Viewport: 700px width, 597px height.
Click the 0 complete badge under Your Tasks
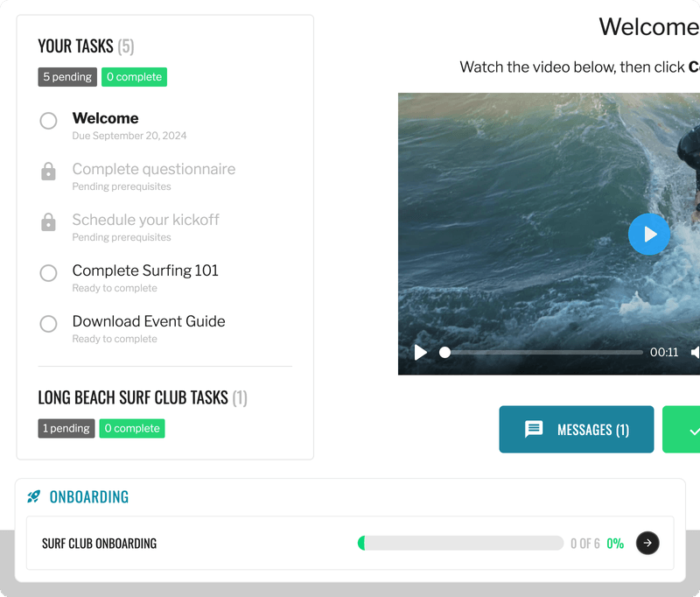(134, 77)
